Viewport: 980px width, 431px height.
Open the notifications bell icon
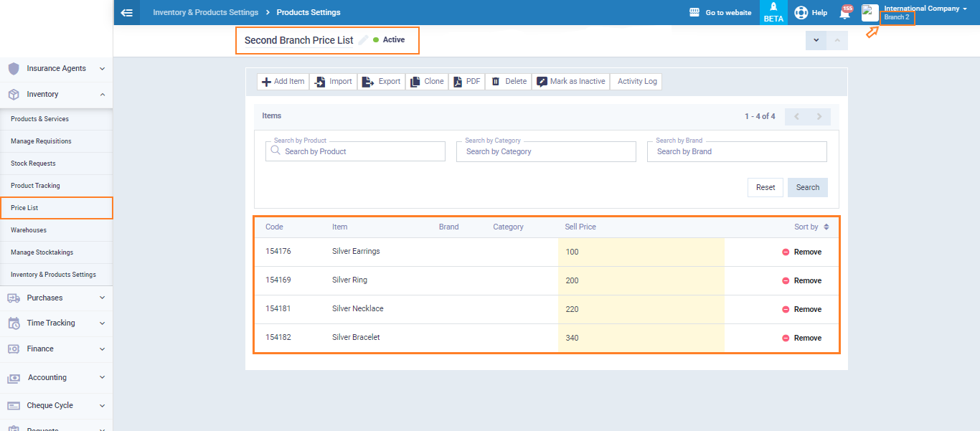844,13
